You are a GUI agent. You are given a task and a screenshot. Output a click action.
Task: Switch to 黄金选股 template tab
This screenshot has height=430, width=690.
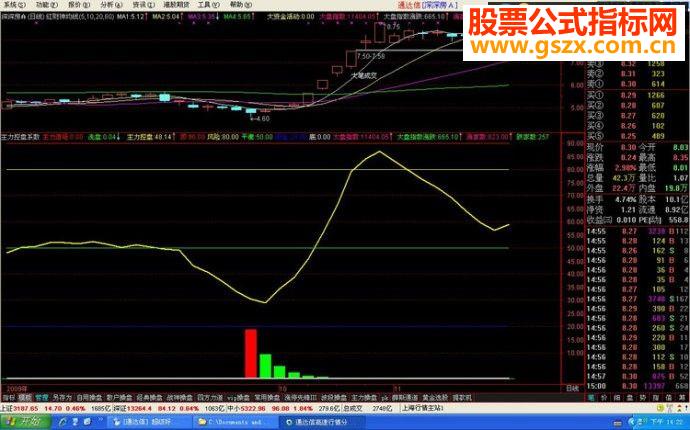point(435,397)
